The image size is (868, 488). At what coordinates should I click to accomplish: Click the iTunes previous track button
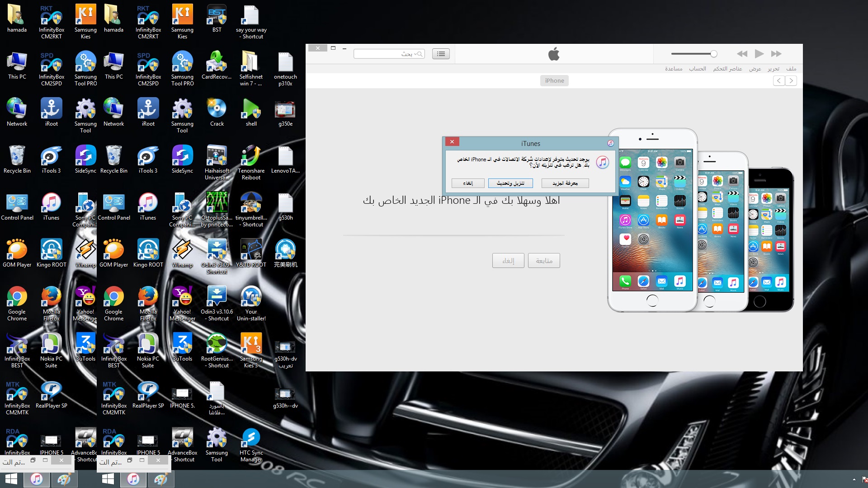[x=742, y=54]
